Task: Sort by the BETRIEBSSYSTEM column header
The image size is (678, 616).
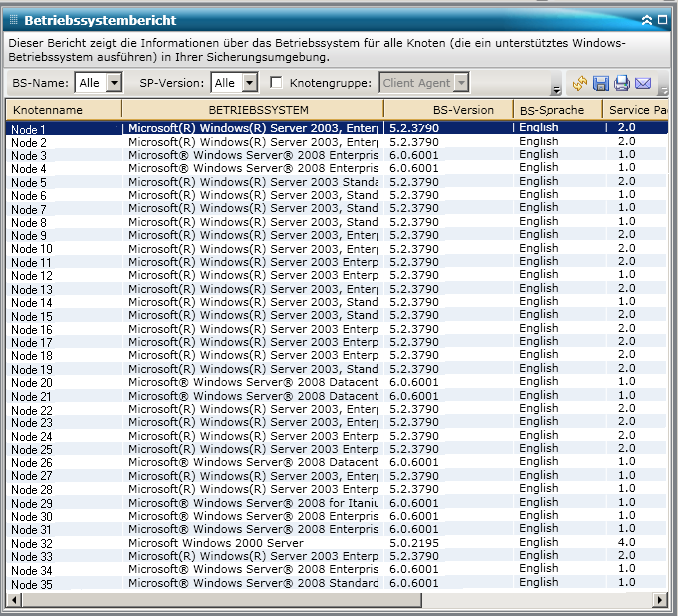Action: (x=252, y=110)
